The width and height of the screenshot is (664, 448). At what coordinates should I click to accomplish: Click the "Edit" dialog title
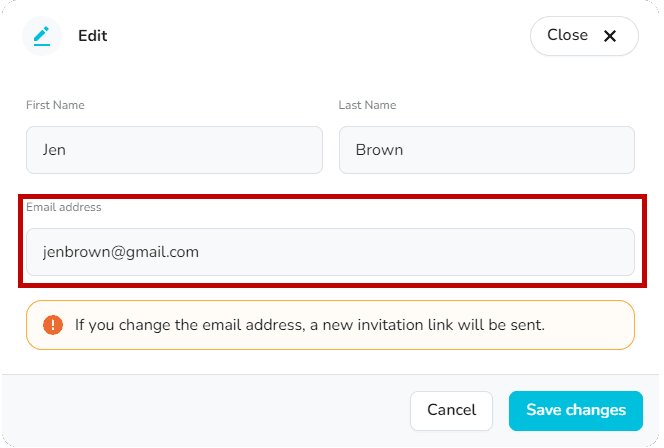[x=93, y=36]
